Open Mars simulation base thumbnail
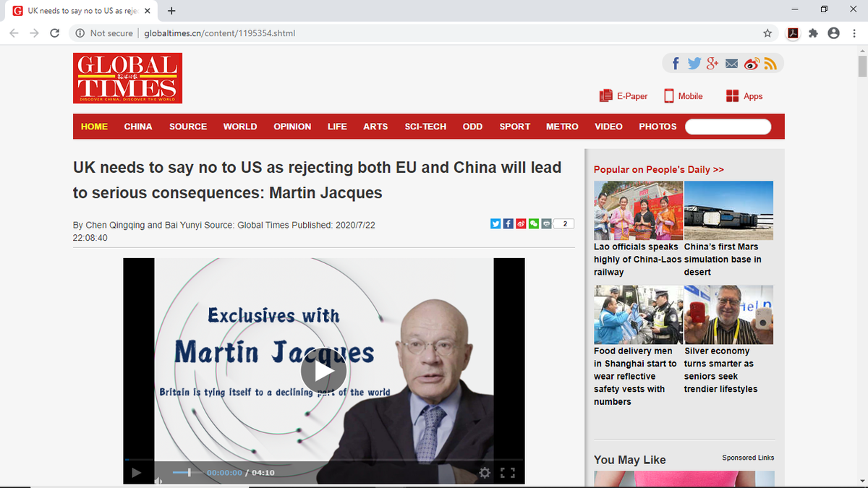This screenshot has width=868, height=488. [728, 210]
